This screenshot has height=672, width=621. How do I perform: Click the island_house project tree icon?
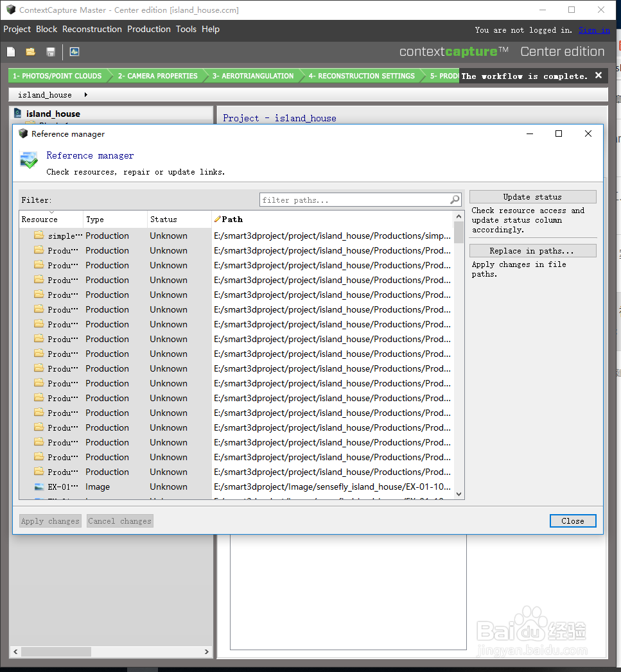pyautogui.click(x=17, y=113)
